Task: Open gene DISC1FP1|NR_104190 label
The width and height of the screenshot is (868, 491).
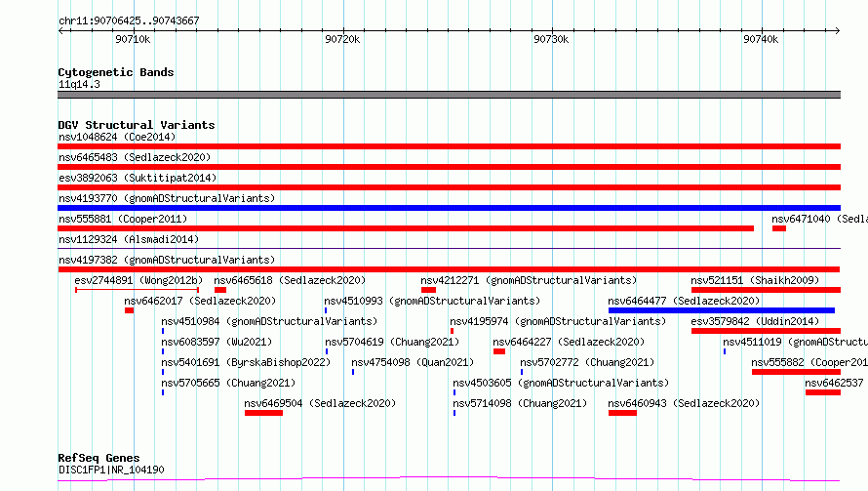Action: pos(111,470)
